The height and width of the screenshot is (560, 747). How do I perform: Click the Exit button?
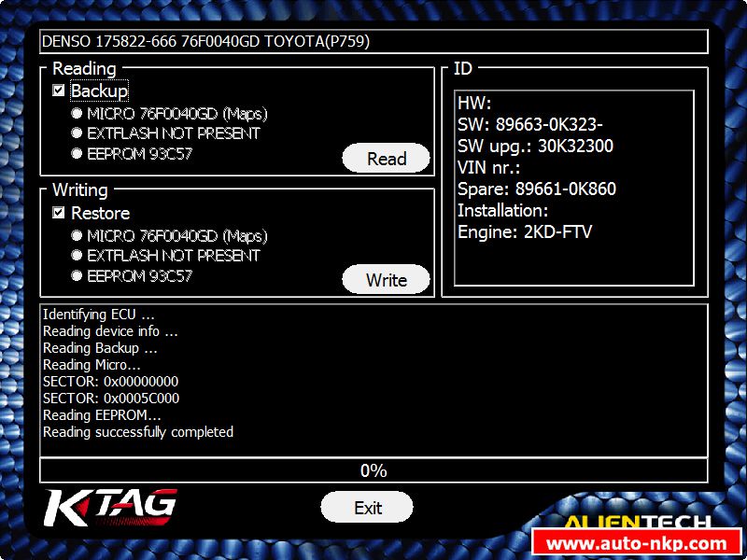[367, 507]
